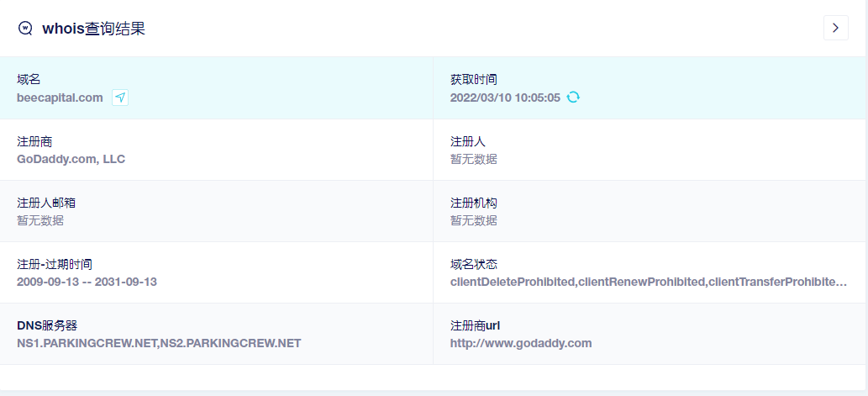Click the 域名状态 field label
Image resolution: width=868 pixels, height=396 pixels.
(474, 264)
